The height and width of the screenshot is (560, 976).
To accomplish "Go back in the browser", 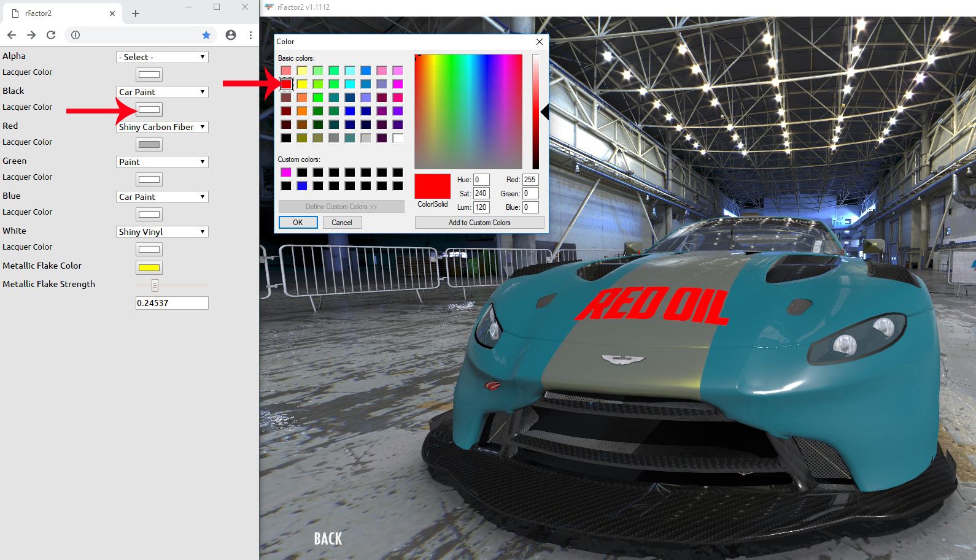I will point(12,35).
